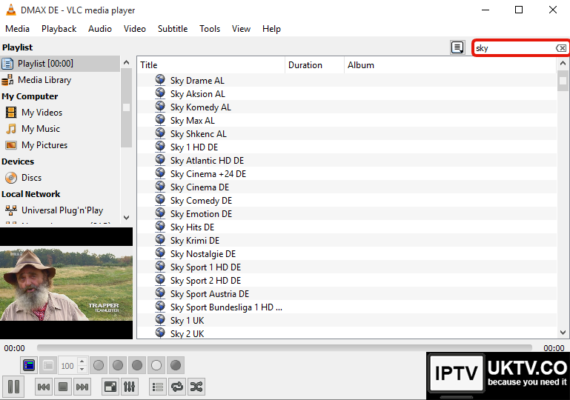570x400 pixels.
Task: Change playlist view mode icon beside search
Action: point(457,48)
